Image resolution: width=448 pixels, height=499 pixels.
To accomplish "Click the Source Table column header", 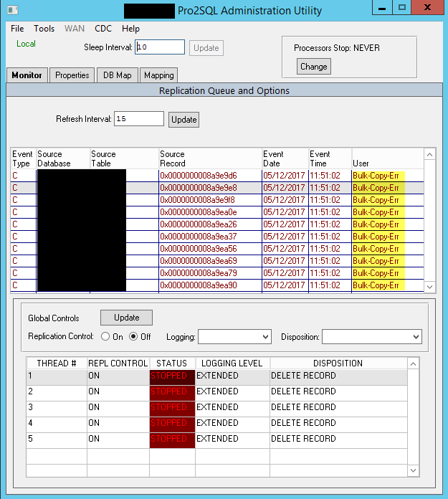I will [x=124, y=158].
